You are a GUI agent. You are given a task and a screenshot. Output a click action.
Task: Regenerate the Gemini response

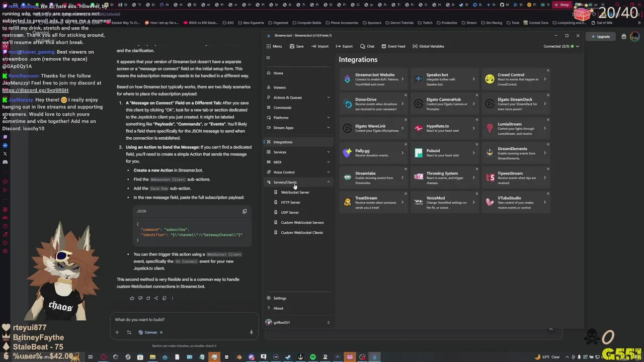coord(148,298)
